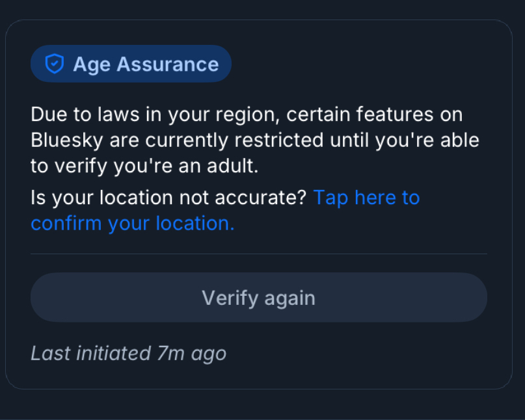
Task: Click the 'confirm your location.' link text
Action: click(x=132, y=223)
